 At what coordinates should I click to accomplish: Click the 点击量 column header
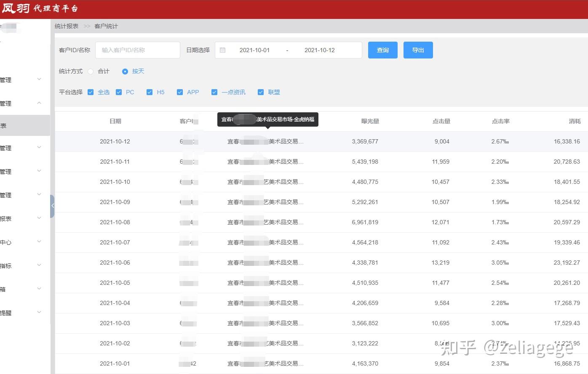click(x=441, y=121)
